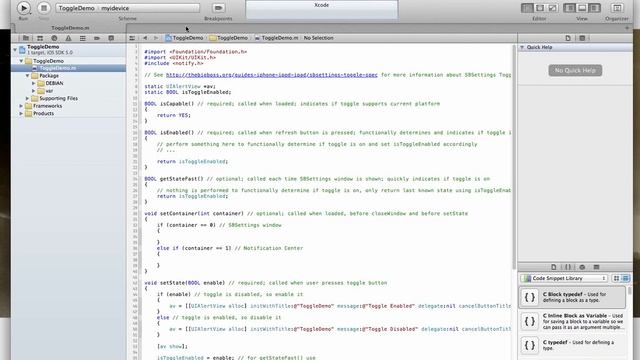Show the Breakpoint navigator
This screenshot has width=640, height=360.
tap(97, 38)
